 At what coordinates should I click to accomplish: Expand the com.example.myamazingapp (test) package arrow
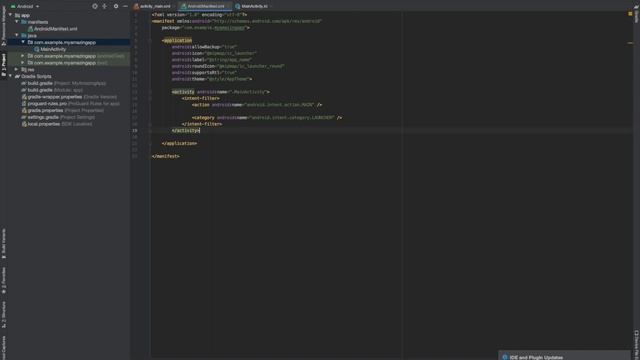tap(23, 63)
